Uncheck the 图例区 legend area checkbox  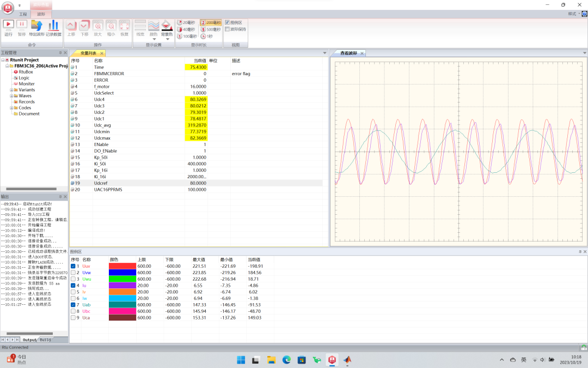coord(227,22)
